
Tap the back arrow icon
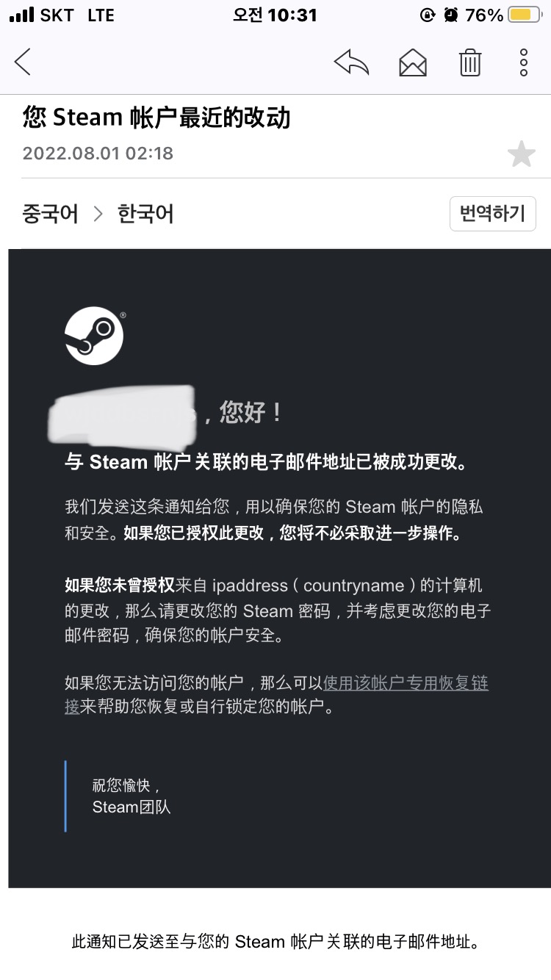[23, 62]
